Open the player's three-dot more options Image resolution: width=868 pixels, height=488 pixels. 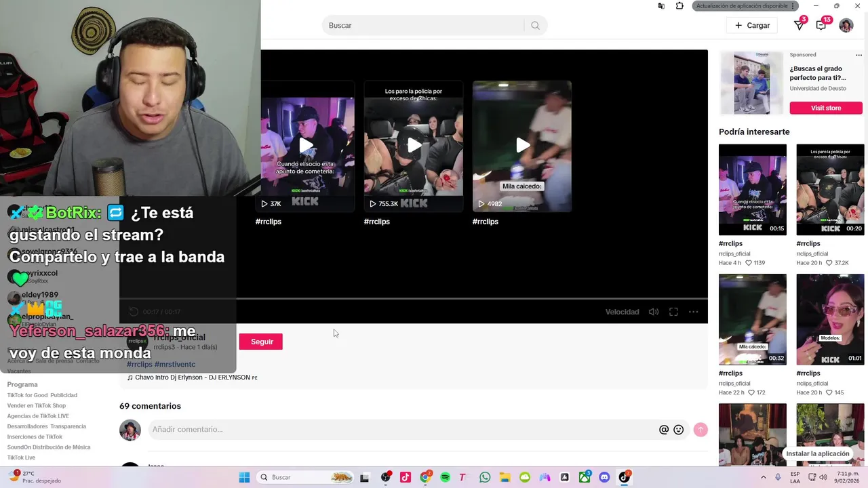tap(693, 312)
